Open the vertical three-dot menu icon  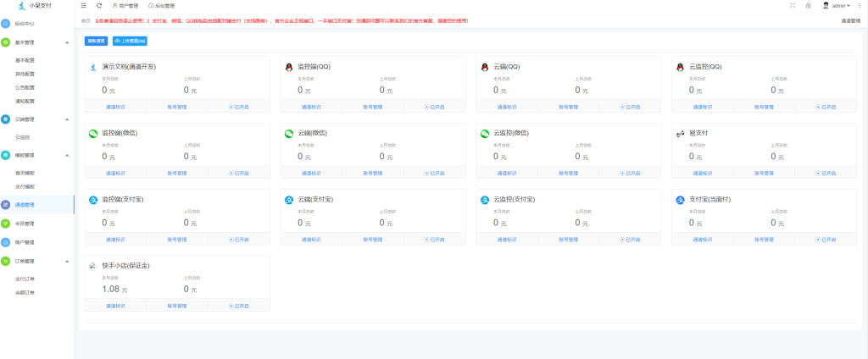pos(860,5)
